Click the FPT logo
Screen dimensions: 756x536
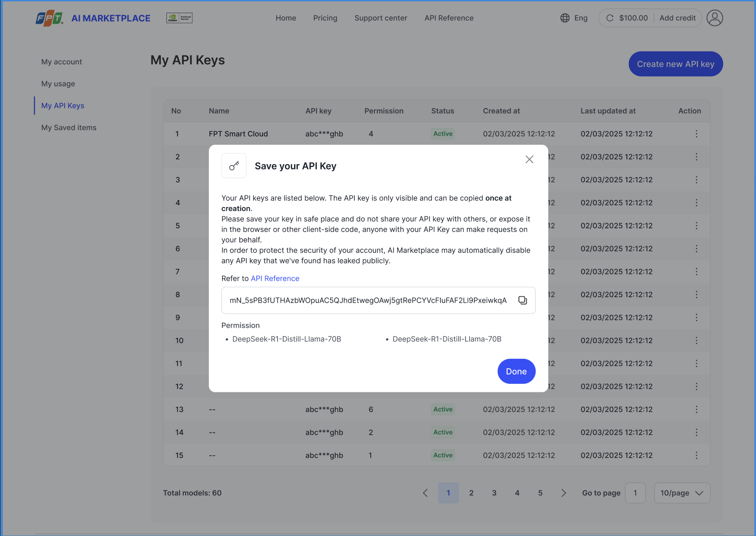[x=49, y=18]
